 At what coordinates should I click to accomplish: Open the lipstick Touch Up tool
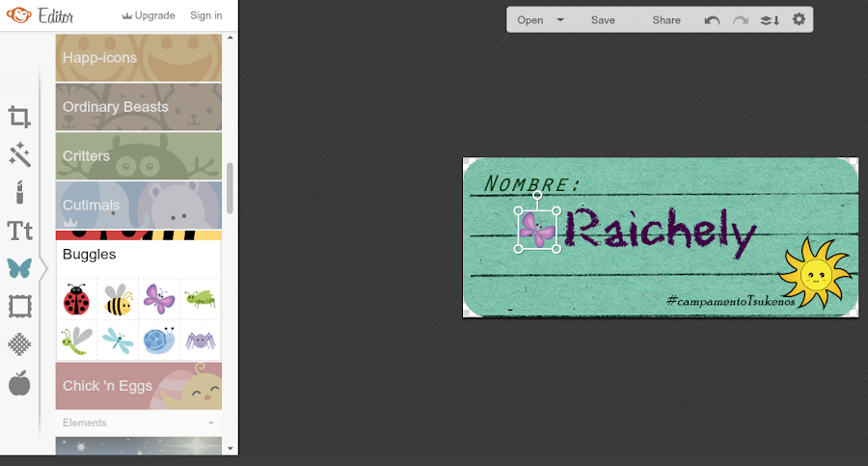tap(19, 192)
